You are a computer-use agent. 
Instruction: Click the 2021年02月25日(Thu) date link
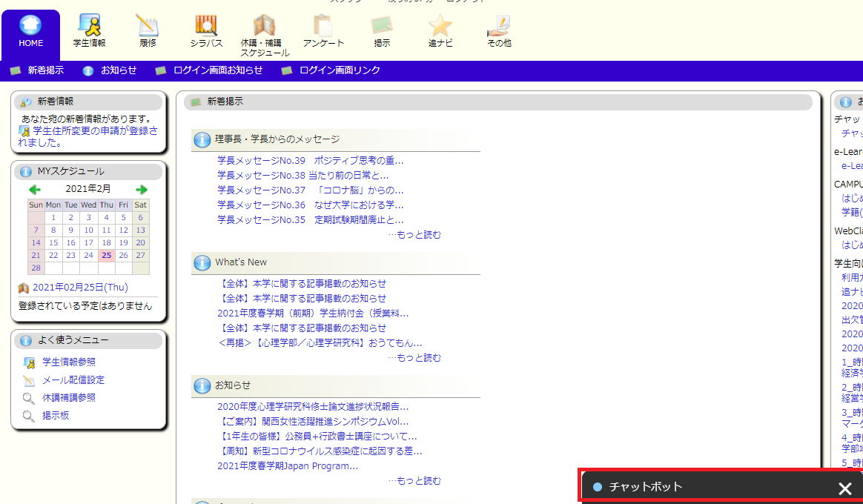coord(80,288)
